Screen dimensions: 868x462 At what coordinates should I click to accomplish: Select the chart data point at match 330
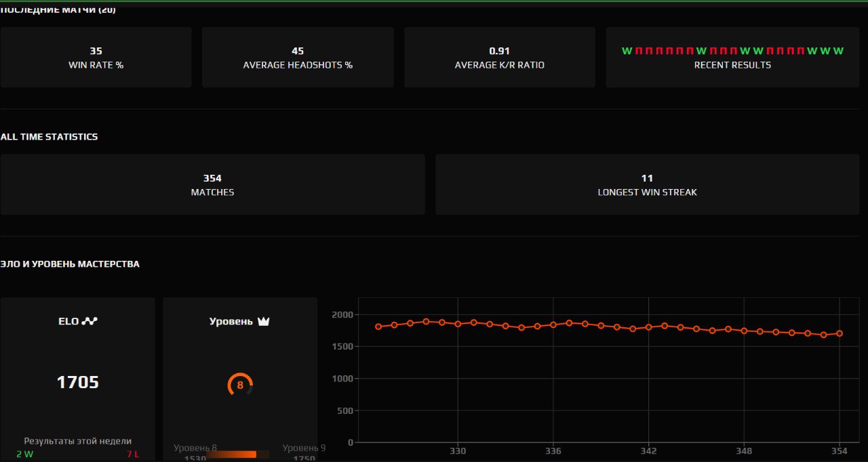(458, 324)
